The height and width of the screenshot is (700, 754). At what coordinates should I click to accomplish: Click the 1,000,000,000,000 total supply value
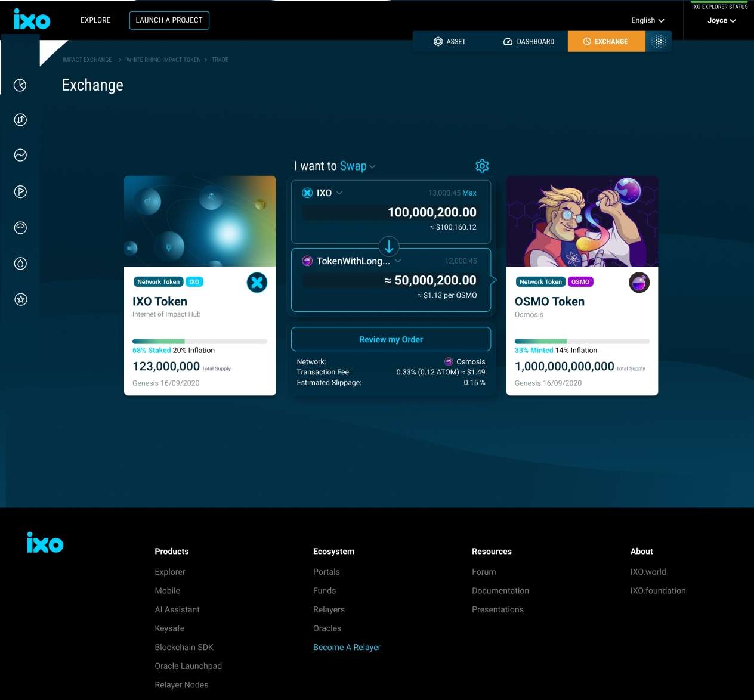[564, 366]
